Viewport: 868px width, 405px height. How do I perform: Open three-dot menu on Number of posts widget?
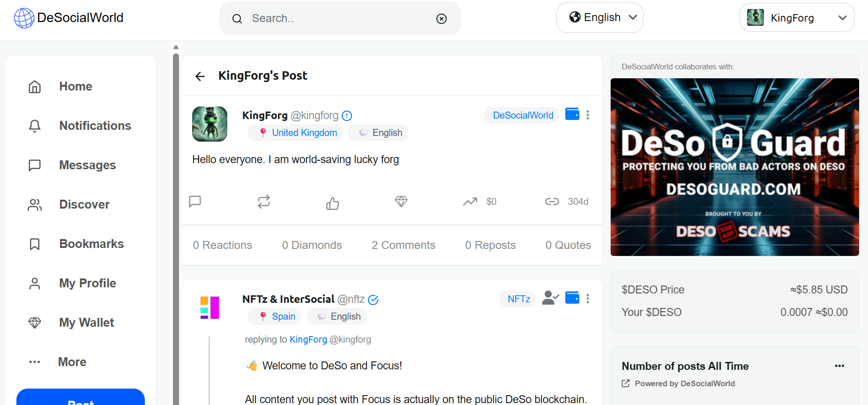coord(839,366)
